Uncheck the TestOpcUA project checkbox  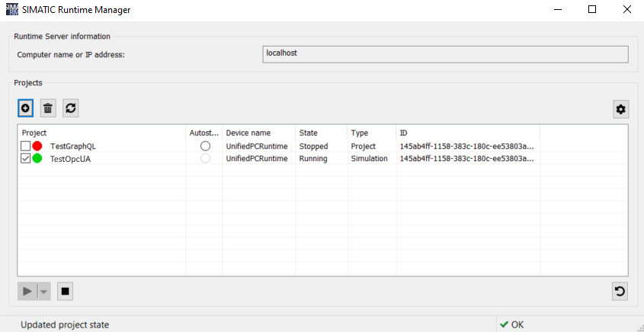26,159
